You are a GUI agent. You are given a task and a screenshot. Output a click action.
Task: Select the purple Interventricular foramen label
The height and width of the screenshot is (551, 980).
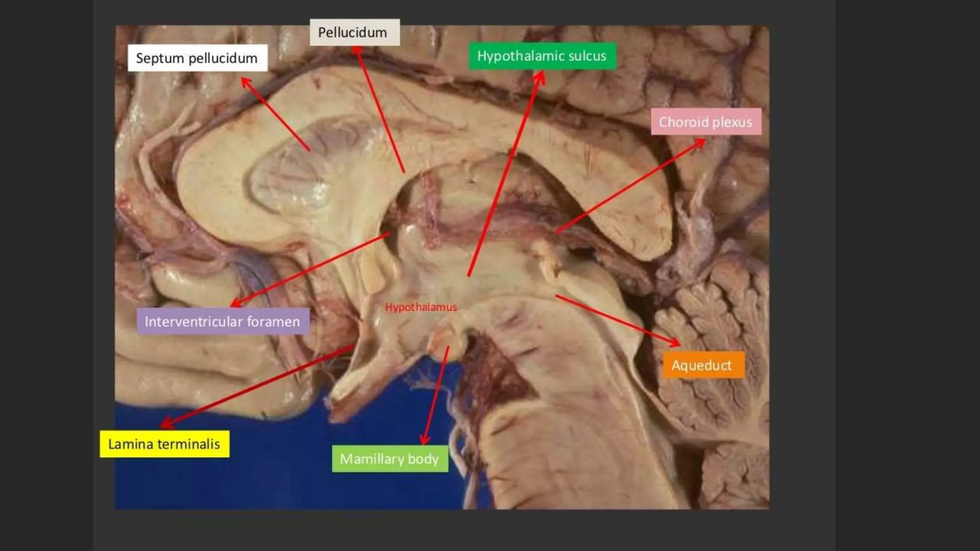pyautogui.click(x=223, y=321)
